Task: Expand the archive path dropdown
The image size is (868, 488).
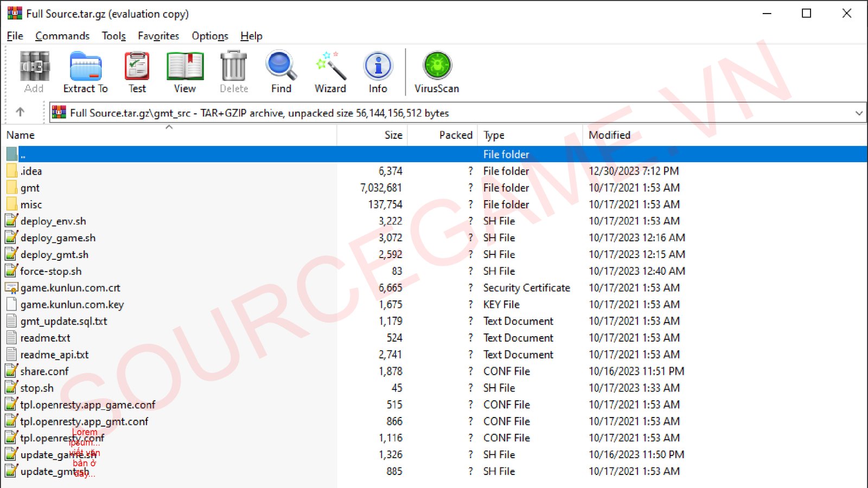Action: pos(858,113)
